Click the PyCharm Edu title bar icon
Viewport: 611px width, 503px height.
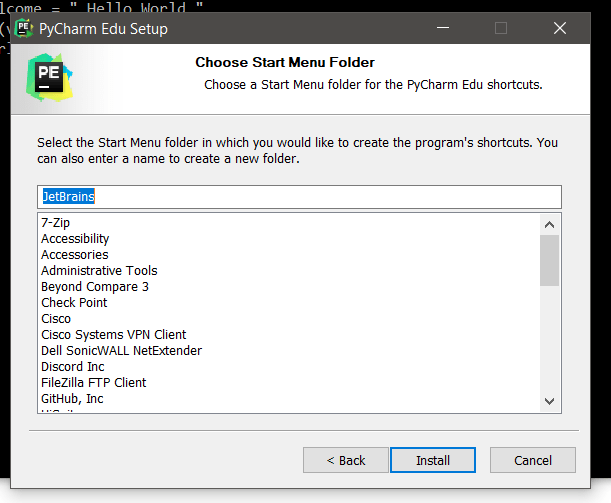coord(23,28)
